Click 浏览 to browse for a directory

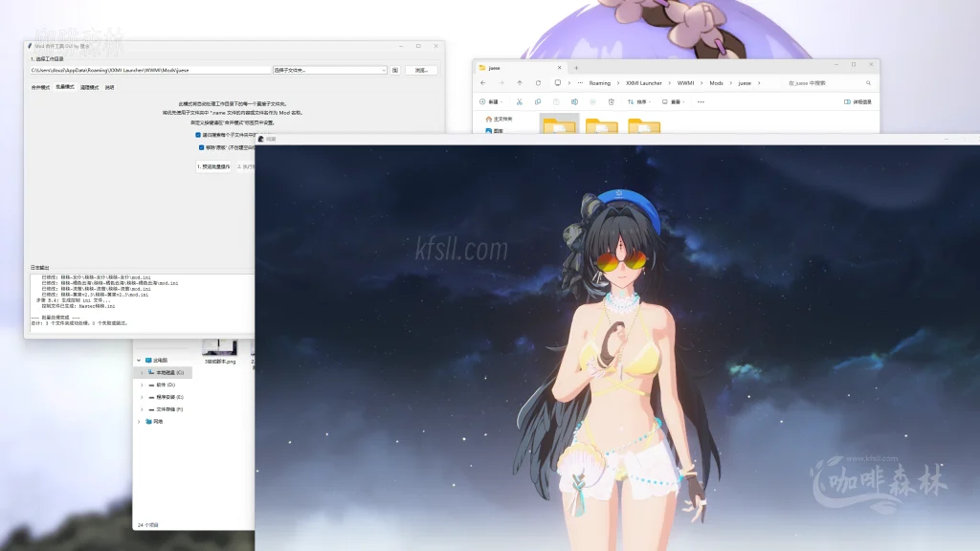pyautogui.click(x=423, y=71)
